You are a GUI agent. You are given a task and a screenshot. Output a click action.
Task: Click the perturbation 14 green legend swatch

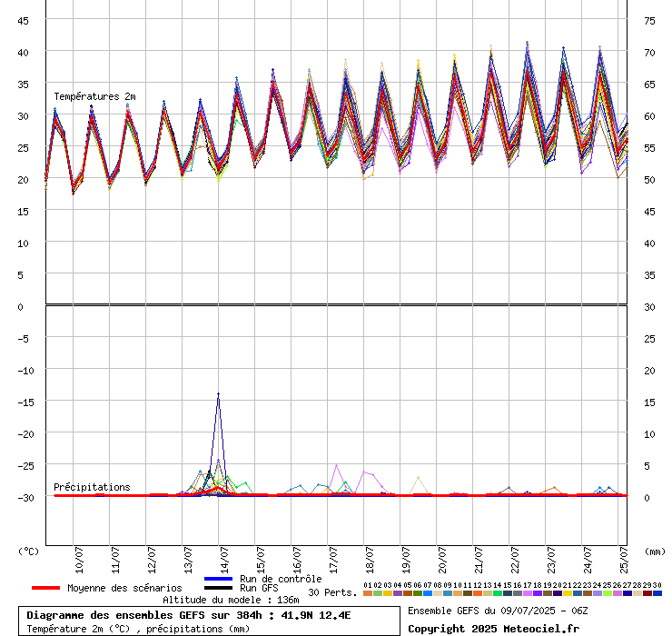pyautogui.click(x=497, y=593)
